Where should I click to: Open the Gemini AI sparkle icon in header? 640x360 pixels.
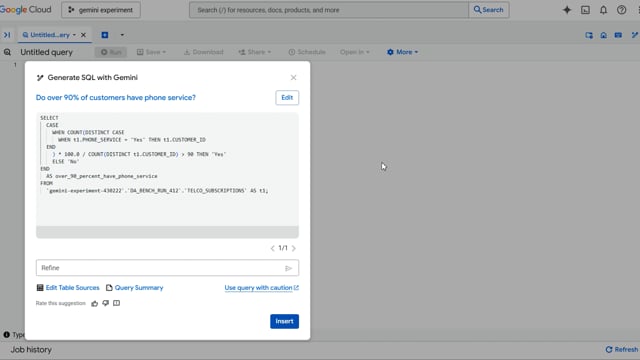point(567,10)
